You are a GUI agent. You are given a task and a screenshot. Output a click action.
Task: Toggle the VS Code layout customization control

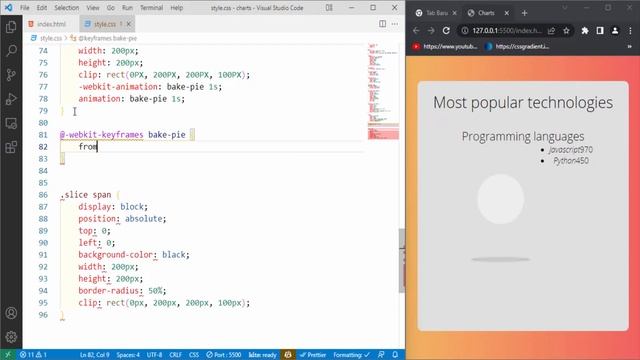click(x=329, y=8)
